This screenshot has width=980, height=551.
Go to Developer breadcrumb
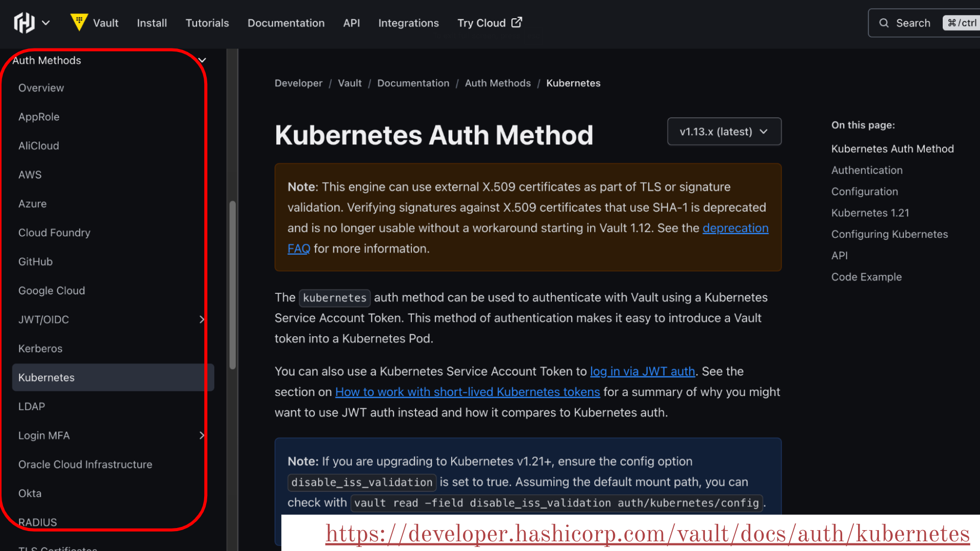[298, 83]
